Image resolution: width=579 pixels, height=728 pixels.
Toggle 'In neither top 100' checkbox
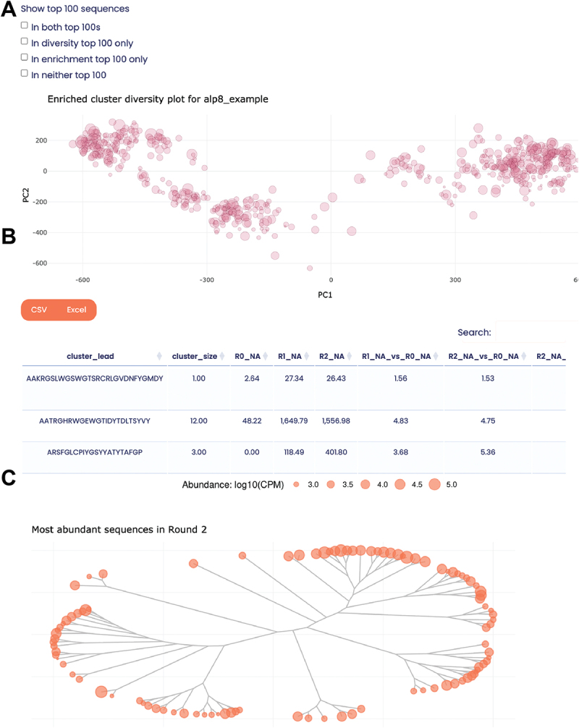(24, 73)
